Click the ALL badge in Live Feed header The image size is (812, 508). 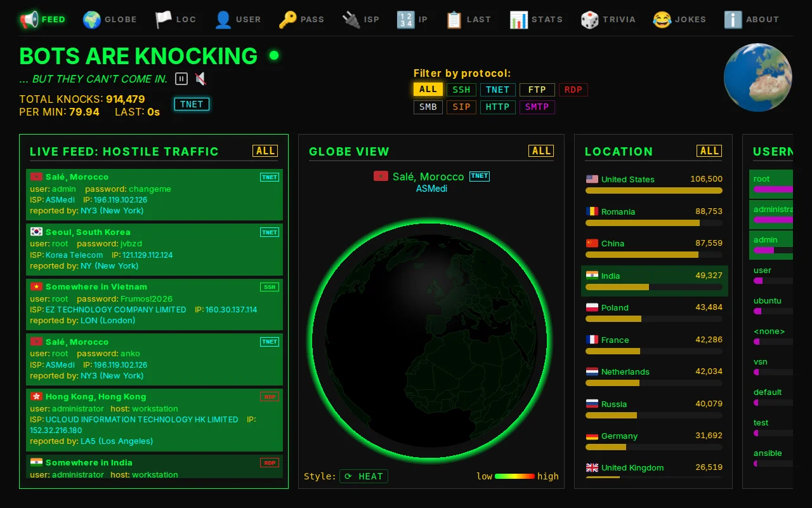[265, 150]
